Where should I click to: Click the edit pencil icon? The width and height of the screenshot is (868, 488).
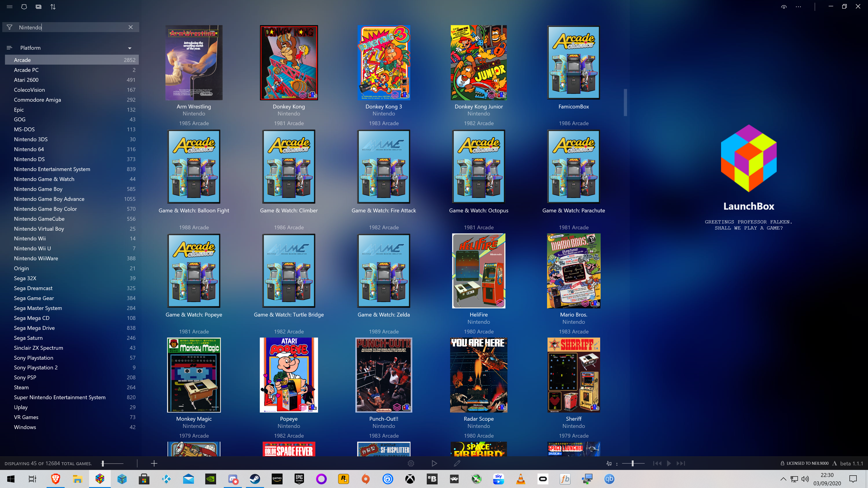[x=457, y=464]
